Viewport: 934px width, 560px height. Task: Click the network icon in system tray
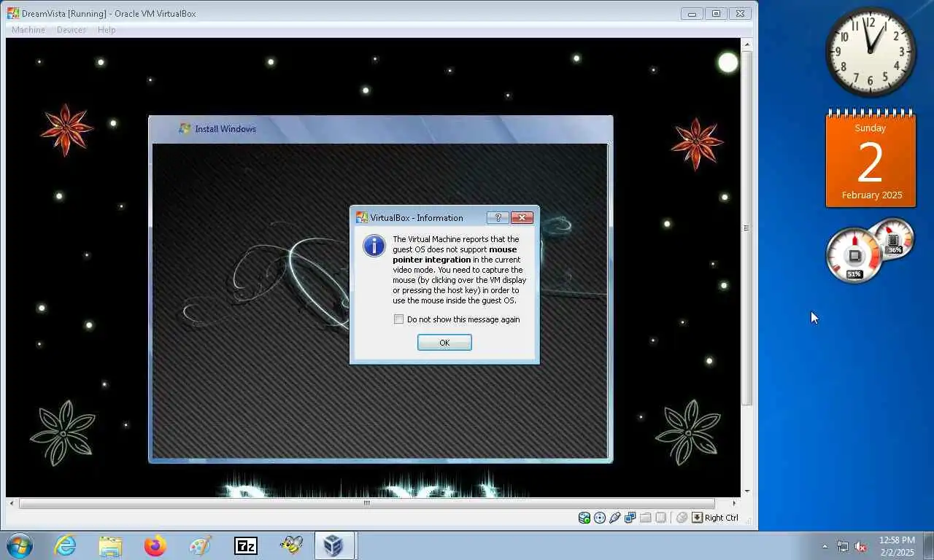coord(843,546)
